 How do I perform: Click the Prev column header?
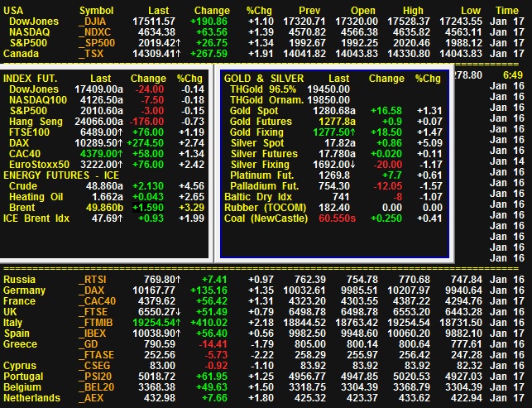pos(309,11)
